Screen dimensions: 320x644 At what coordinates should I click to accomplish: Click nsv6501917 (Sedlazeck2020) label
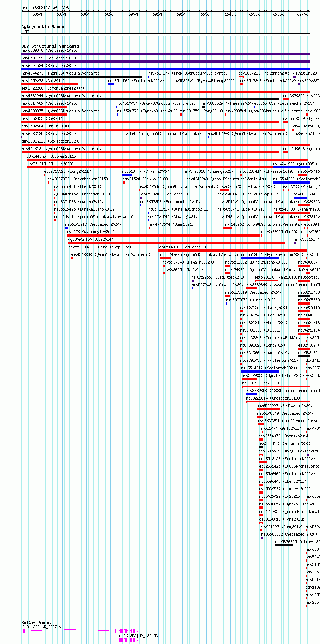pos(93,224)
